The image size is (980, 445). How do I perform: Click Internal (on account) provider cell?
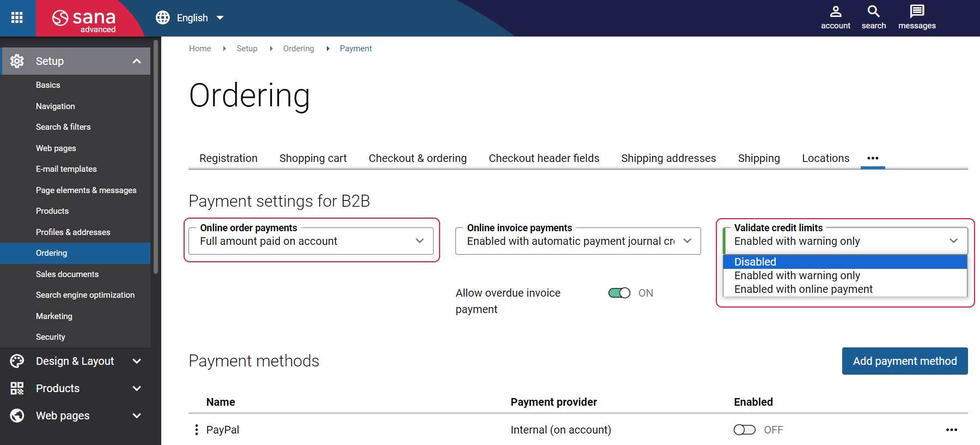click(561, 430)
